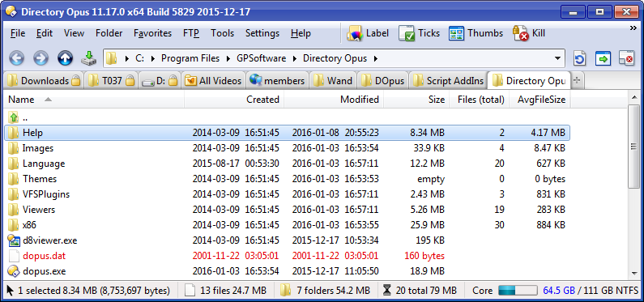The height and width of the screenshot is (302, 644).
Task: Switch to the T037 folder tab
Action: [x=111, y=81]
